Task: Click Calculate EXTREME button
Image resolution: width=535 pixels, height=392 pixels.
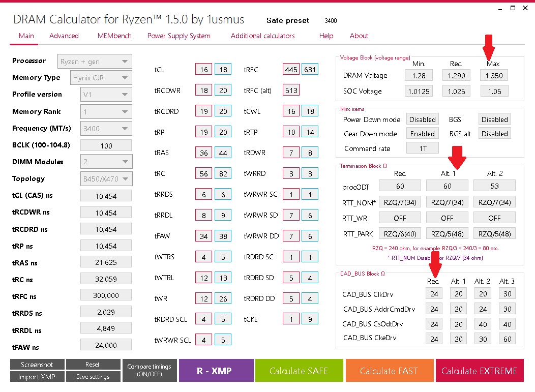Action: tap(480, 371)
